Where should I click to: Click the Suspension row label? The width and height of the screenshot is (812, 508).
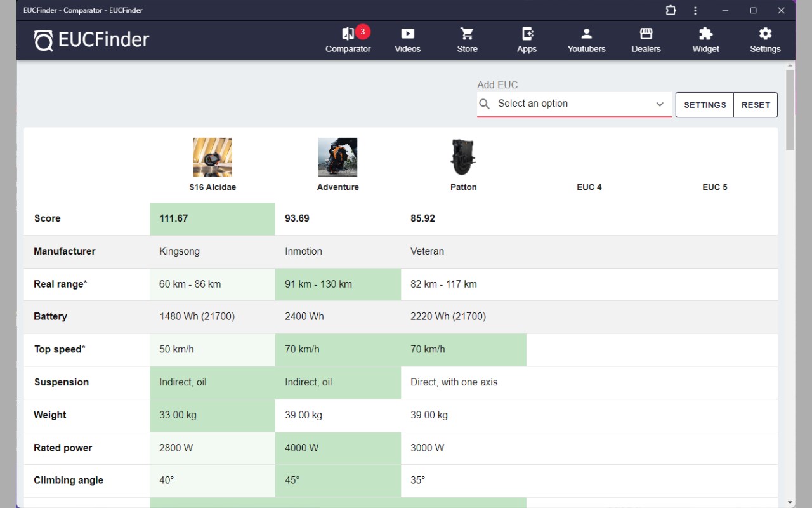[61, 382]
